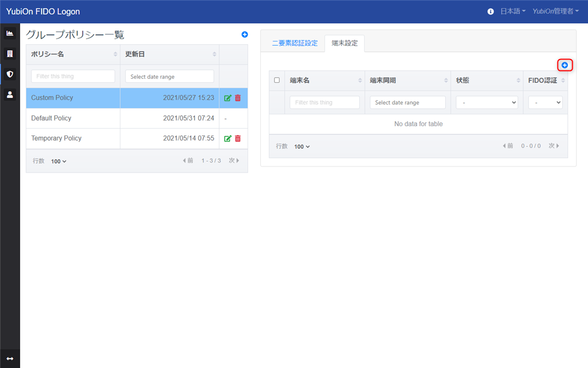Expand sidebar with the double-arrow icon
This screenshot has width=588, height=368.
click(x=10, y=359)
